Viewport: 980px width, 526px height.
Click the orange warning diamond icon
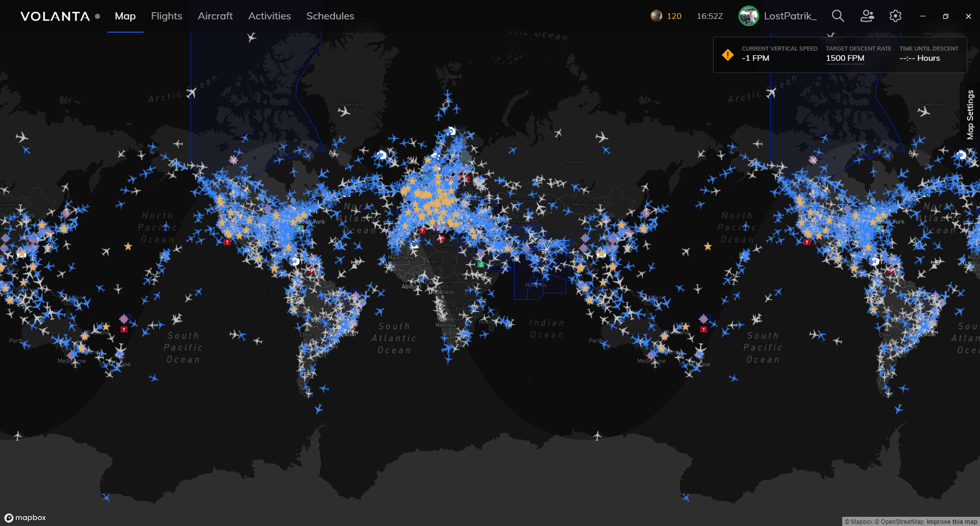tap(728, 55)
